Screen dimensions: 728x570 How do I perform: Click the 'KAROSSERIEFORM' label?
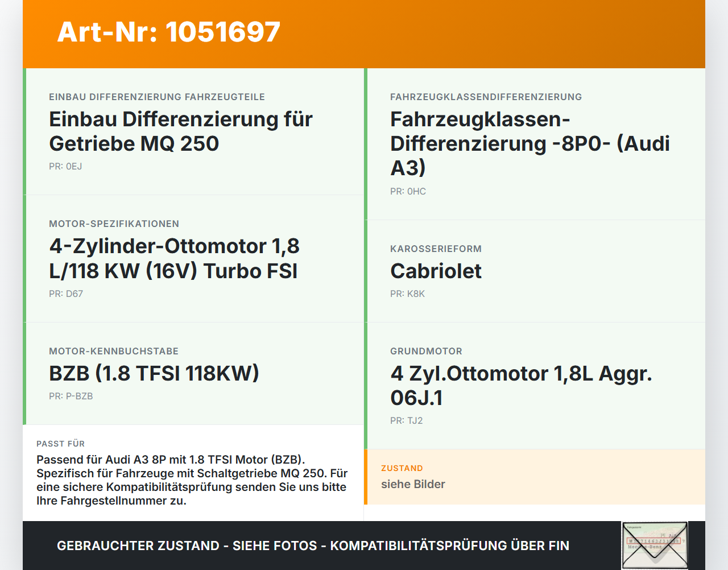(x=436, y=249)
